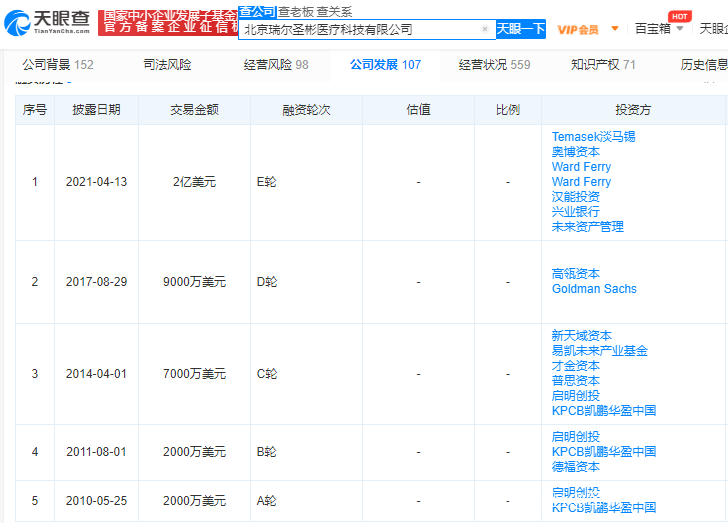The height and width of the screenshot is (523, 728).
Task: Open KPCB凯鹏华盈中国 in the C轮 row
Action: 604,411
